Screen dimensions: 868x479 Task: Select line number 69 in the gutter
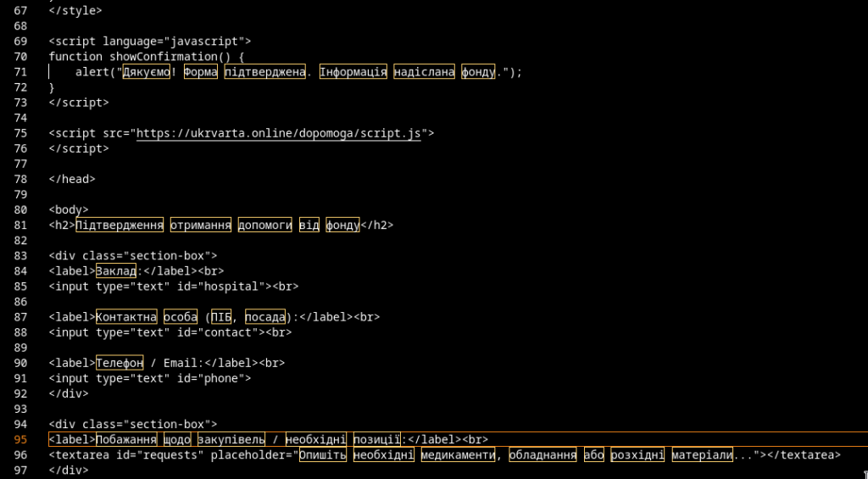click(20, 42)
